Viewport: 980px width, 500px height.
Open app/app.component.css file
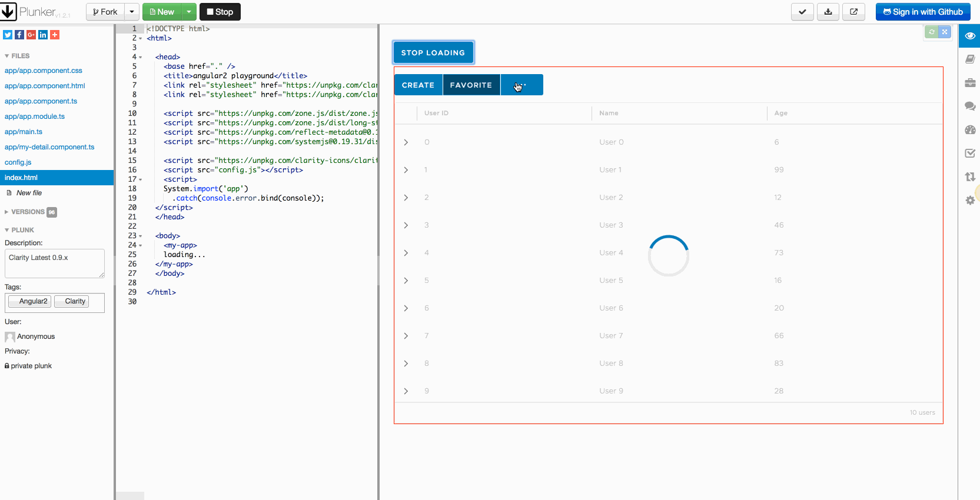click(x=44, y=71)
